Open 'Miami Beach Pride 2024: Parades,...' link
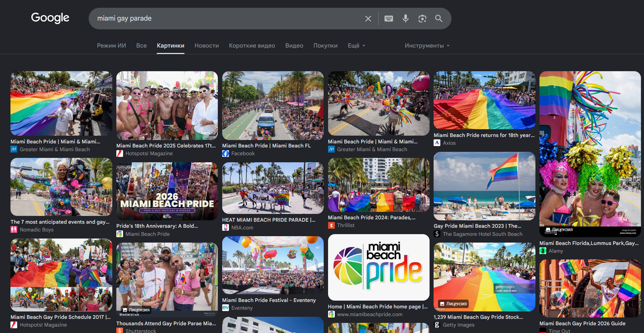Viewport: 644px width, 333px height. (372, 217)
